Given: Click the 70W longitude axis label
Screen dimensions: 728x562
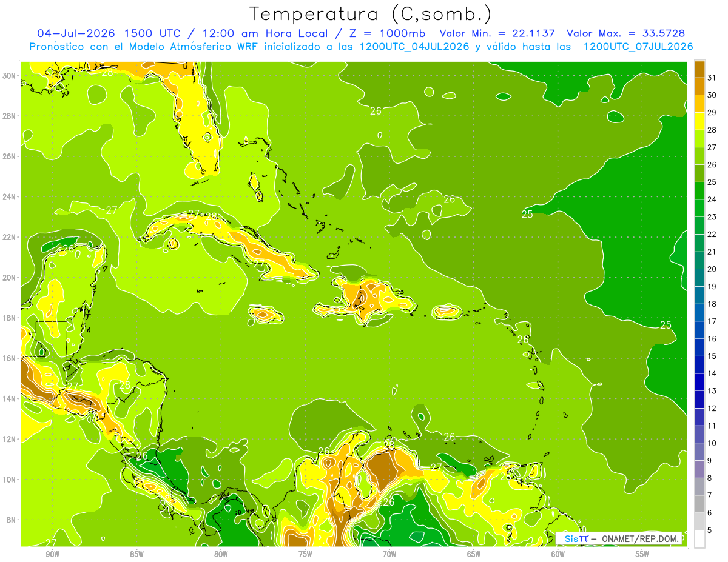Looking at the screenshot, I should [x=389, y=555].
